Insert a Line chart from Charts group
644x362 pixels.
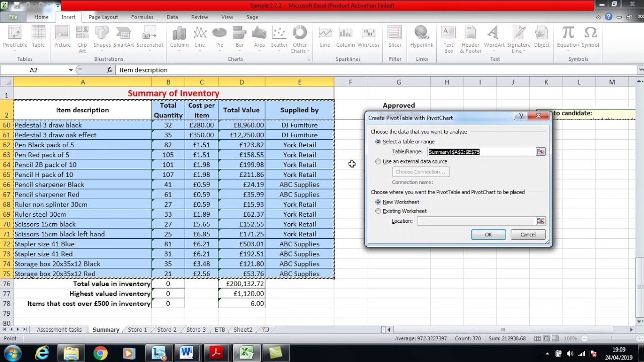(x=200, y=39)
